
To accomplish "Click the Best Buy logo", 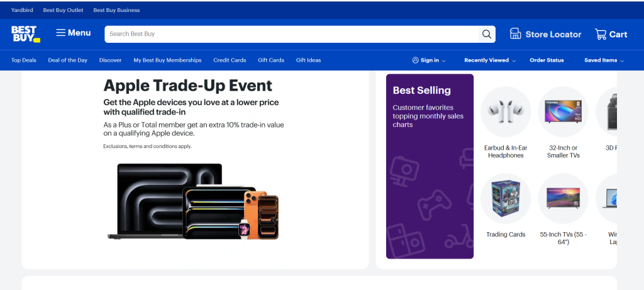I will (x=25, y=34).
